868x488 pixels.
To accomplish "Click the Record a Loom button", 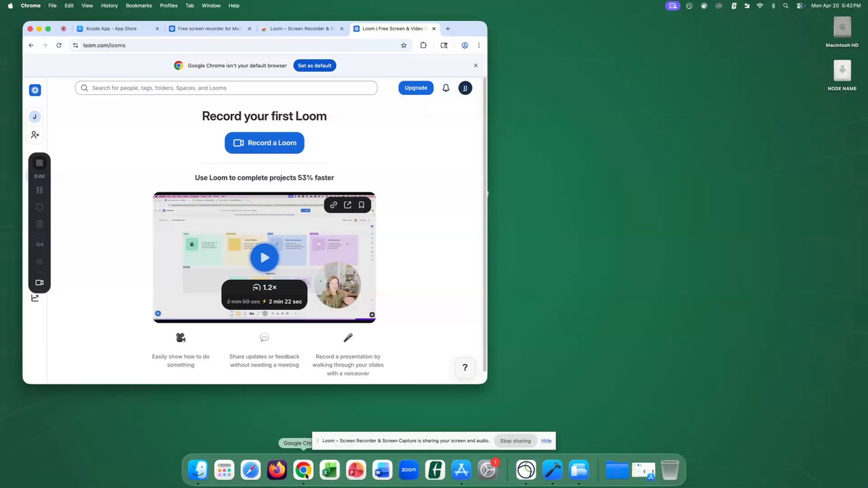I will coord(264,143).
